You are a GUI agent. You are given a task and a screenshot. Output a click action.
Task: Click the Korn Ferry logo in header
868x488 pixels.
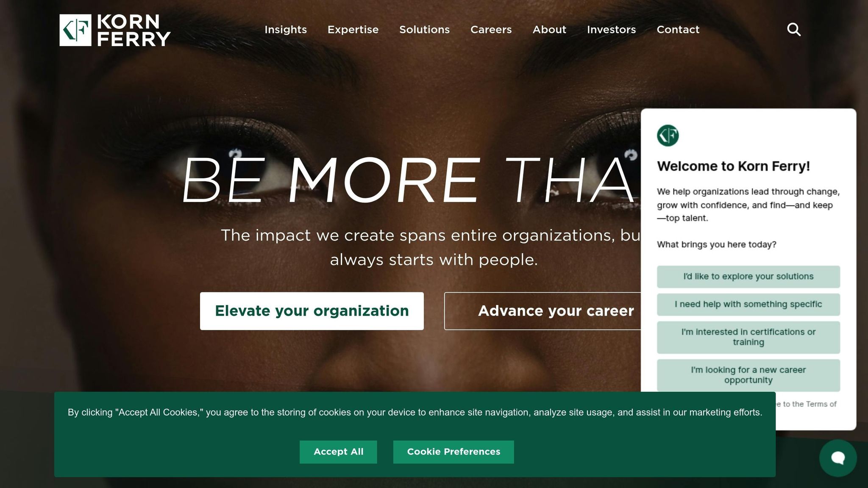115,30
